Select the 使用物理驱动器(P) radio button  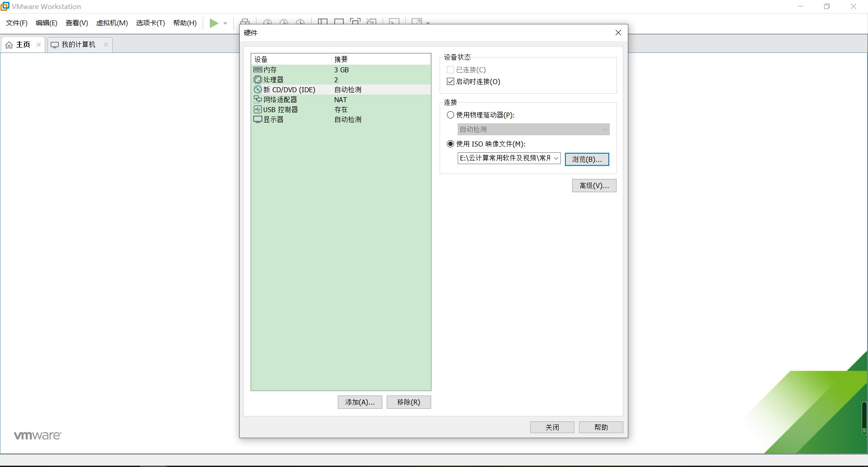(x=451, y=115)
